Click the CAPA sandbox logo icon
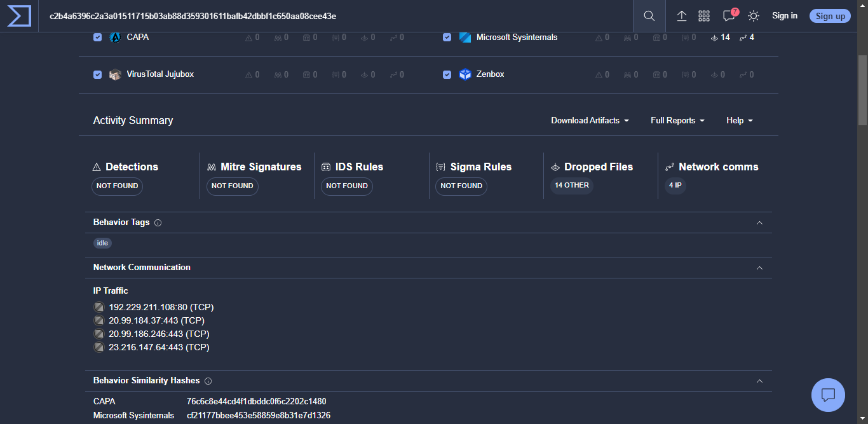Viewport: 868px width, 424px height. click(x=115, y=38)
